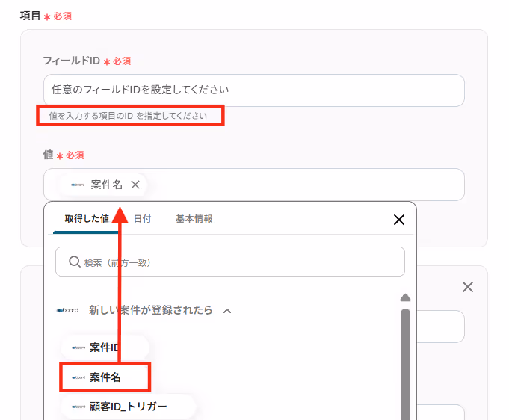Remove the 案件名 chip from value field
The height and width of the screenshot is (420, 509).
coord(135,185)
